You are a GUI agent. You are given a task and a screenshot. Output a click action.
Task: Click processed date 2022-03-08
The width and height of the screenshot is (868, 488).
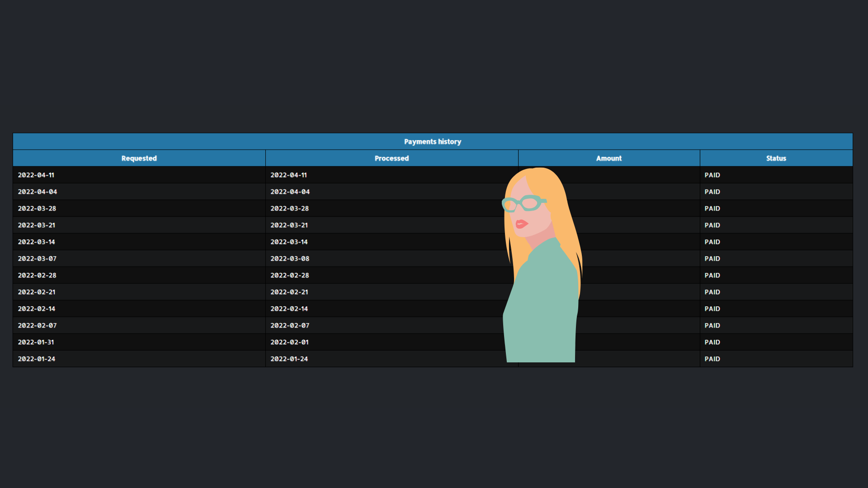(290, 258)
